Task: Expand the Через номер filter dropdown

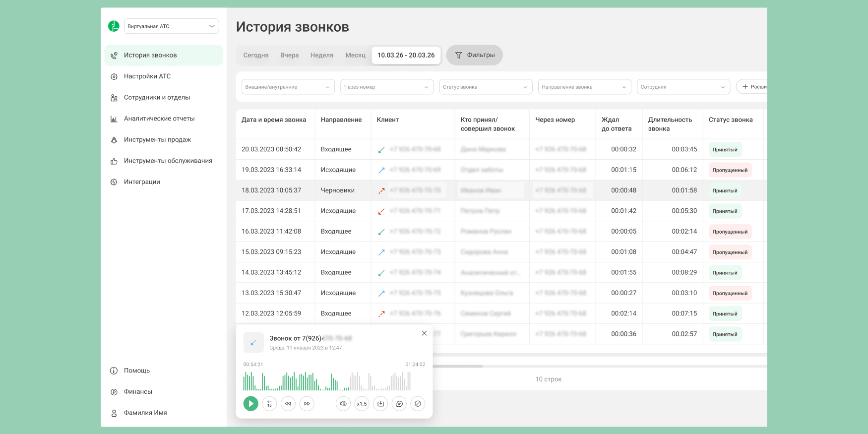Action: (387, 87)
